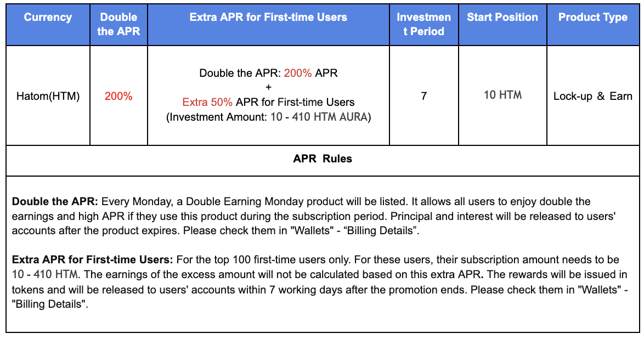Click the "10 - 410 HTM" text in the rules paragraph
Viewport: 644px width, 339px height.
[45, 273]
